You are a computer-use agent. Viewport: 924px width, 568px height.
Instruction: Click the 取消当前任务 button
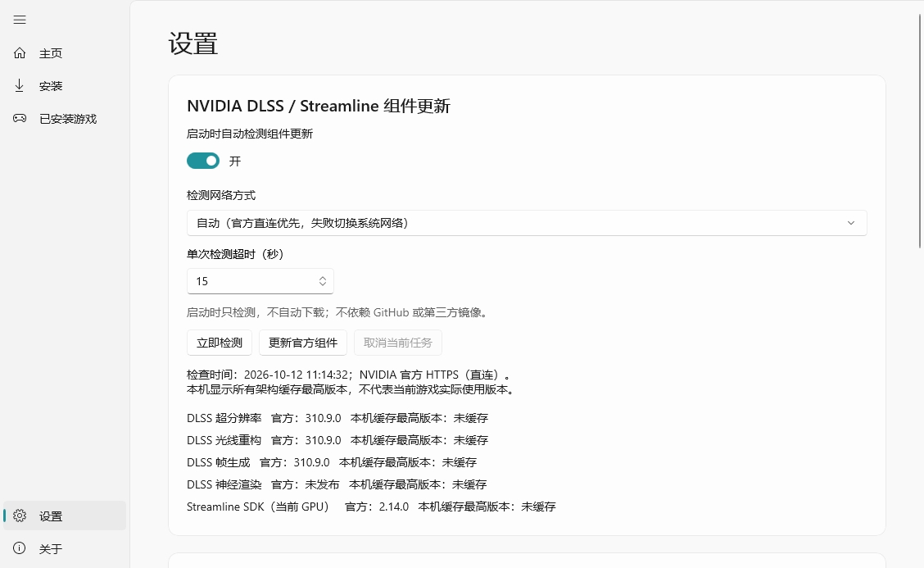[398, 343]
